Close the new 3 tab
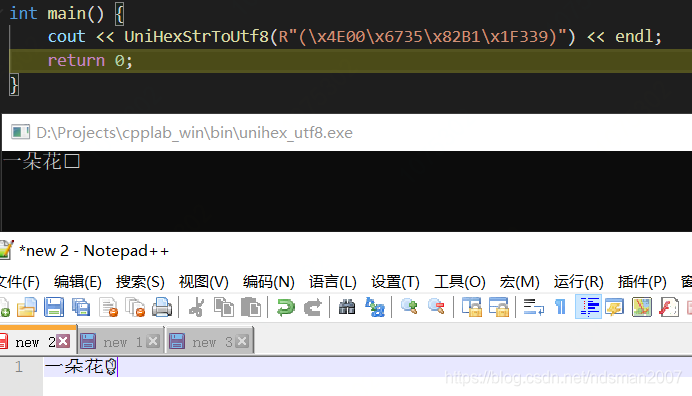The height and width of the screenshot is (396, 692). click(x=242, y=341)
